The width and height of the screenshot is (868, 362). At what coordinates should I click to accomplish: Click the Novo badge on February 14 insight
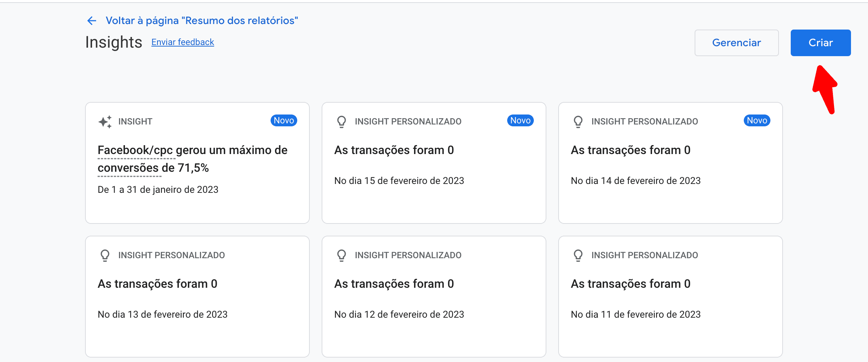click(757, 120)
